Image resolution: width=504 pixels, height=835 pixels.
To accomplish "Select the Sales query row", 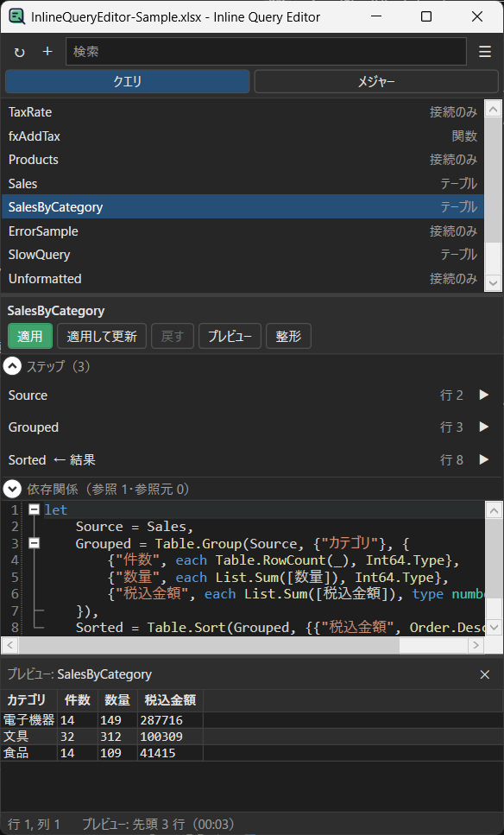I will tap(243, 183).
